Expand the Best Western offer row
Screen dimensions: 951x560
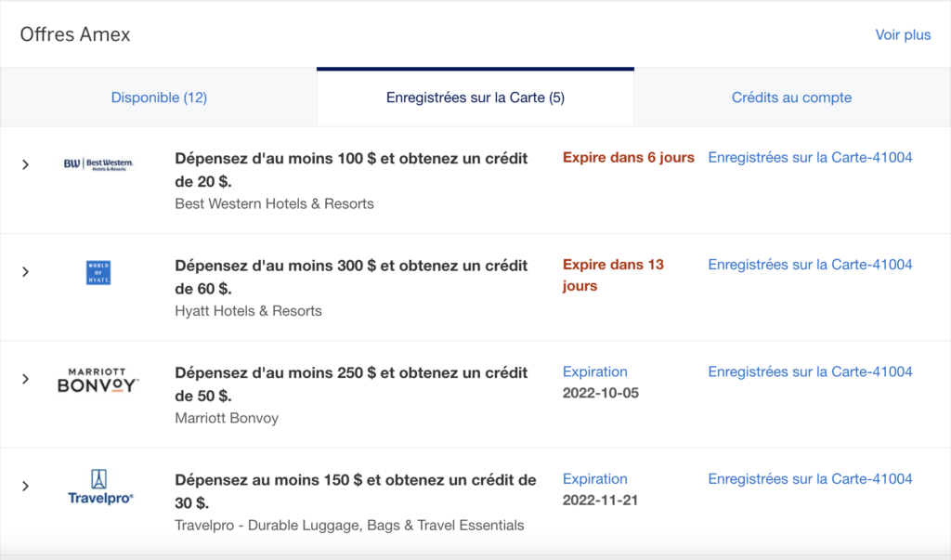click(x=26, y=164)
